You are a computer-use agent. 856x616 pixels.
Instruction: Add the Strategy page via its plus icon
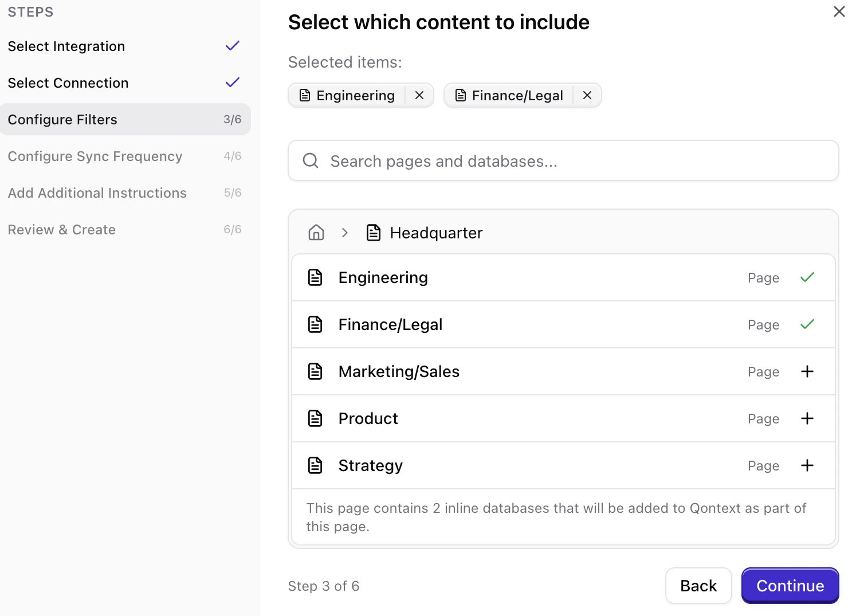coord(807,465)
